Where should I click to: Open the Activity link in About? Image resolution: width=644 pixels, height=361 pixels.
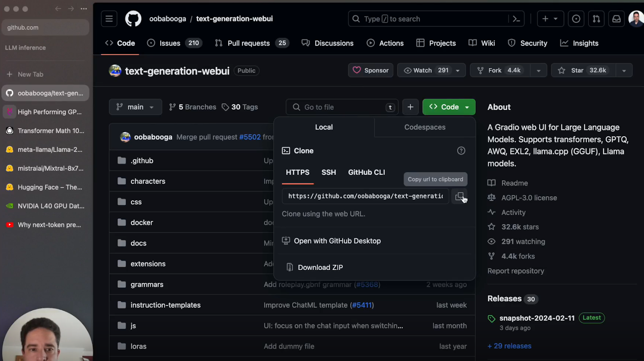(x=506, y=212)
